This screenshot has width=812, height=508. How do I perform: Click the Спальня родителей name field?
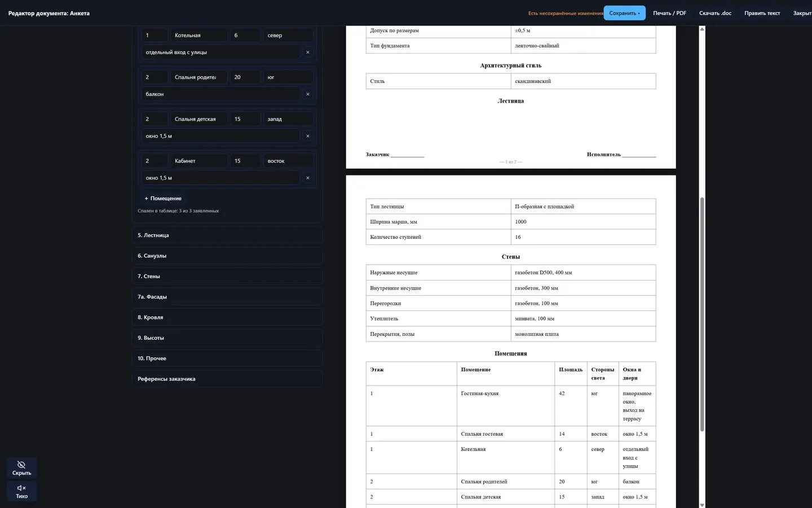pyautogui.click(x=199, y=77)
